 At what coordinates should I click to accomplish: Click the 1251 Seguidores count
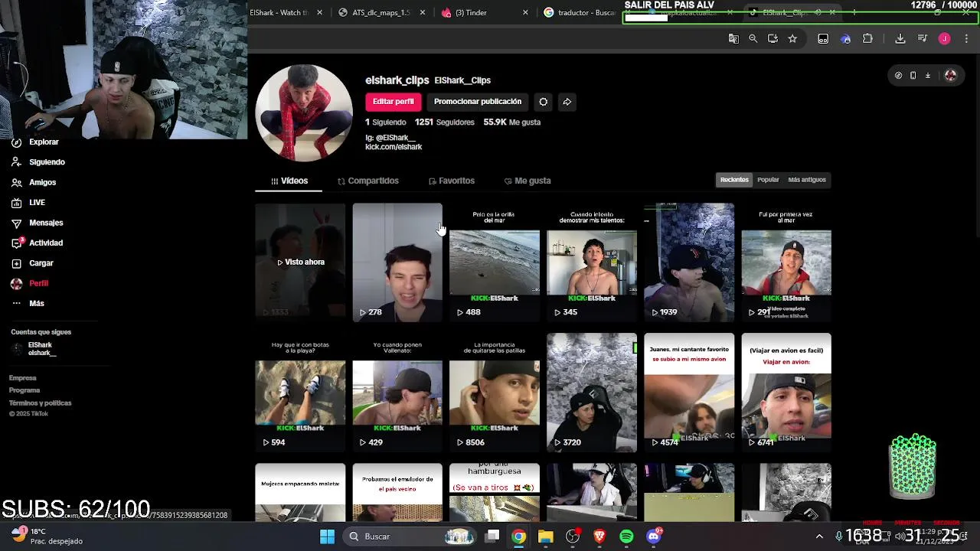(445, 122)
